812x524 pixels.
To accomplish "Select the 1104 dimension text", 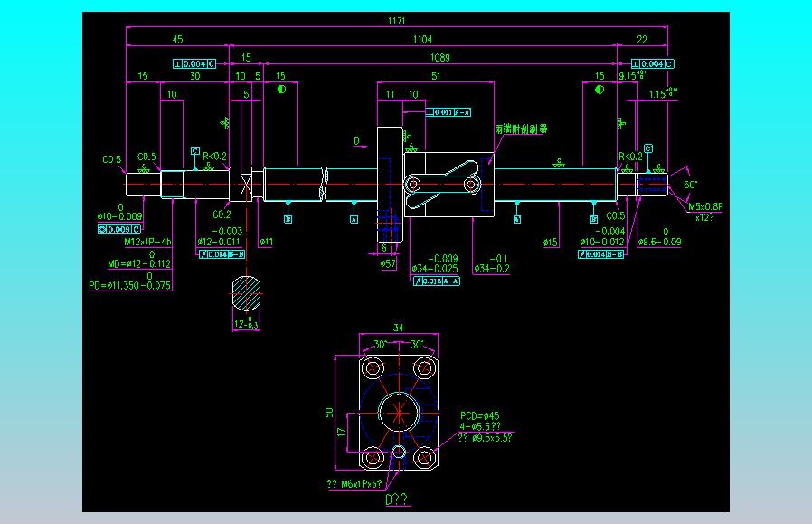I will pyautogui.click(x=422, y=40).
